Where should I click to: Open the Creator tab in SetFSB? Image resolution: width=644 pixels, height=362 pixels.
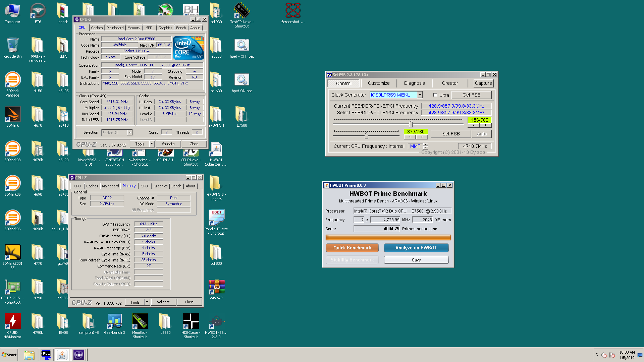450,83
